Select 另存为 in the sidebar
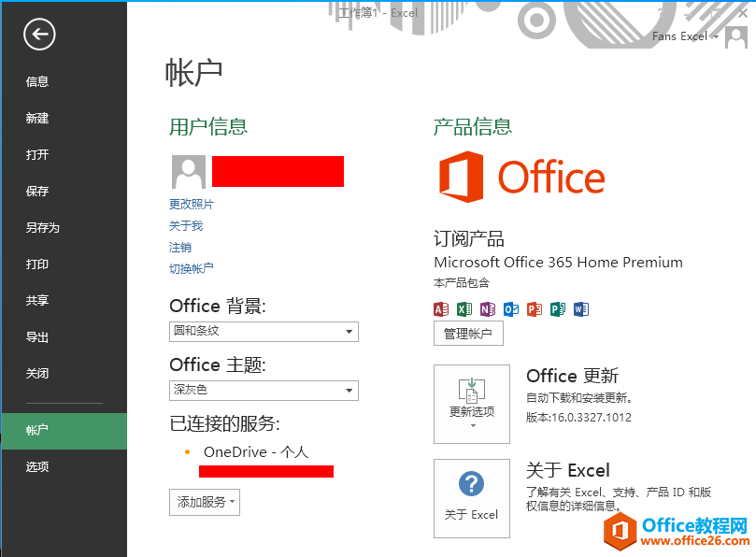The width and height of the screenshot is (756, 557). (x=42, y=228)
